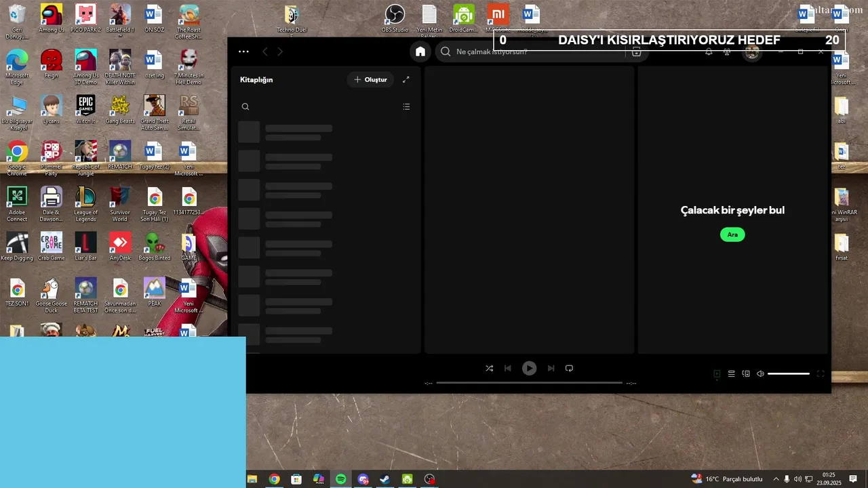Open OBS Studio from the taskbar

point(429,479)
